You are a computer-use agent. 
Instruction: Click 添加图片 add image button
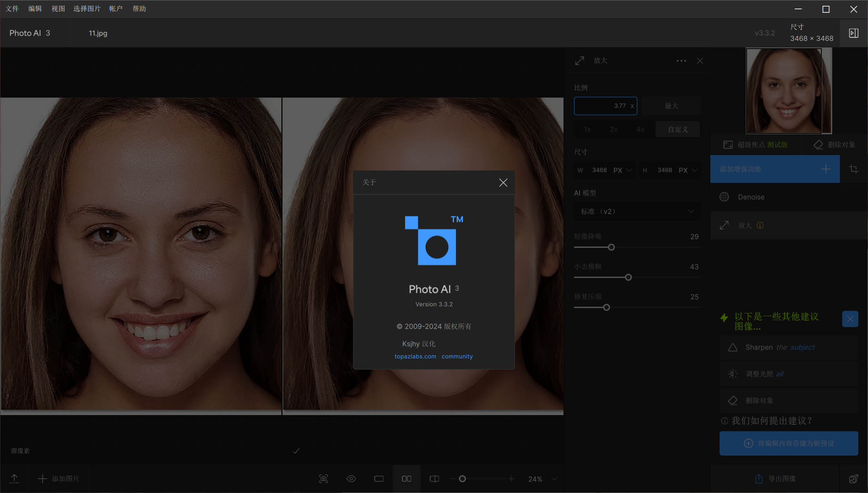[x=59, y=479]
